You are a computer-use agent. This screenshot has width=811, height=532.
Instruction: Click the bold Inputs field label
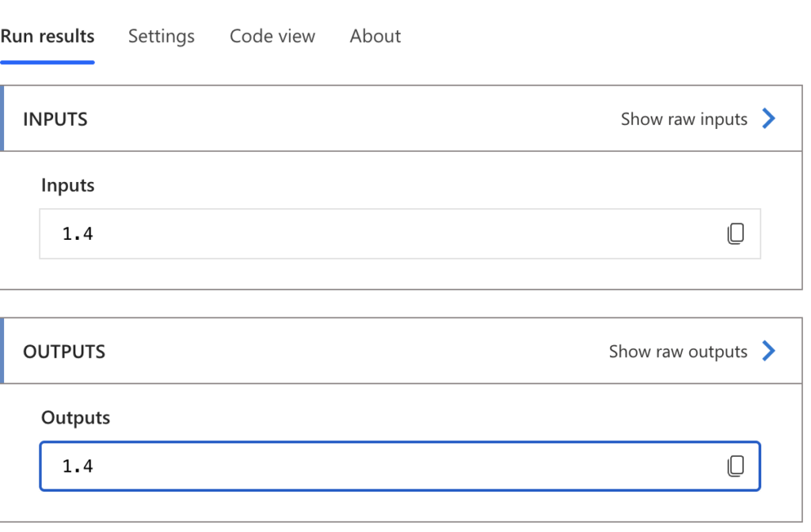(x=67, y=185)
